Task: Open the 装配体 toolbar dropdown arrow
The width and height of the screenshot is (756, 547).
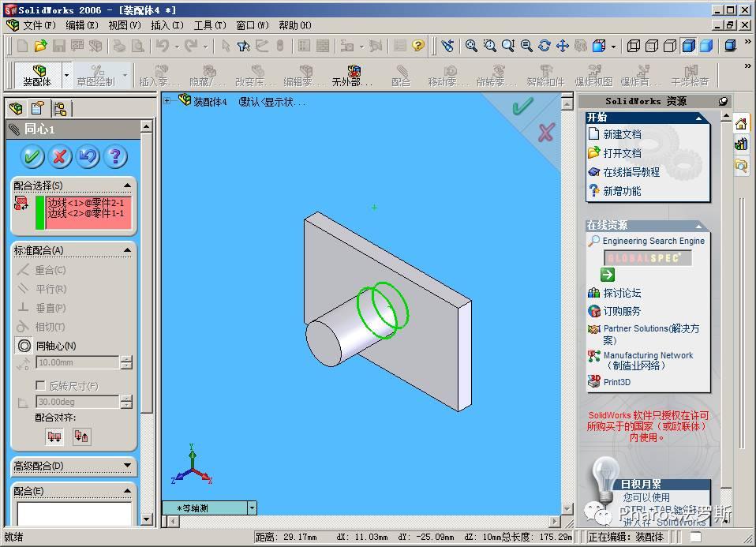Action: click(x=66, y=75)
